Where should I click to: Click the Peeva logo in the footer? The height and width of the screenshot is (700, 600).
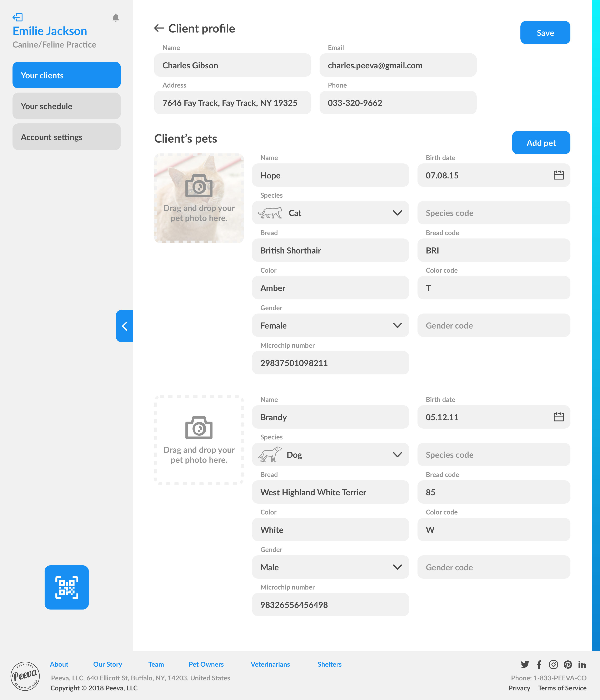[x=25, y=676]
